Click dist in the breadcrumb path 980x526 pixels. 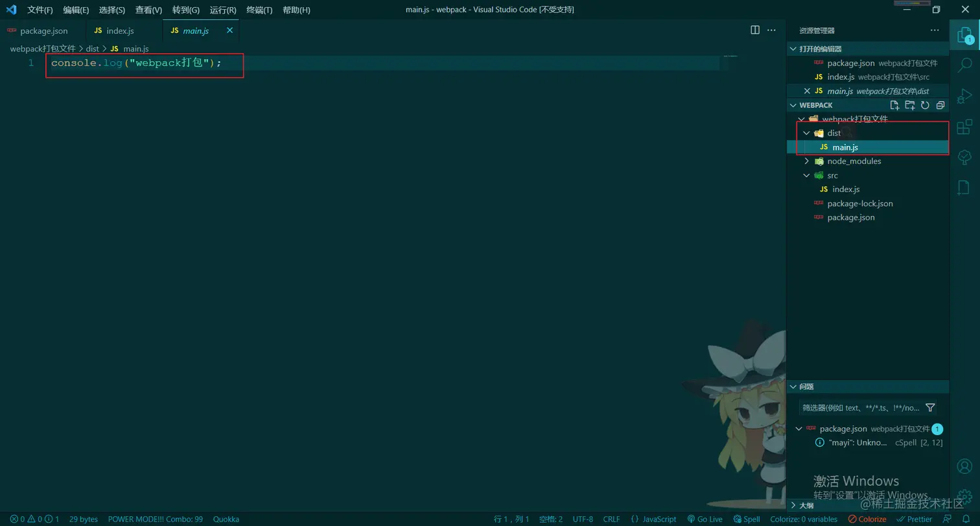tap(92, 49)
